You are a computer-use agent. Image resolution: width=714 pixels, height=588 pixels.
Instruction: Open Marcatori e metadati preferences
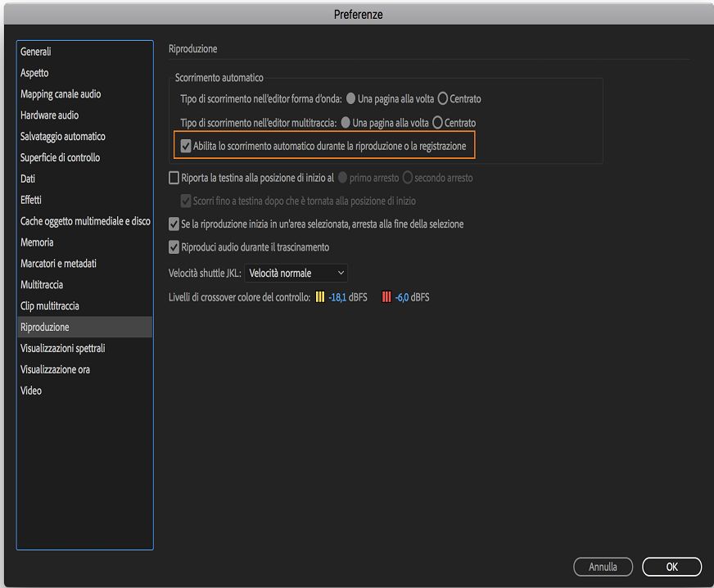58,264
